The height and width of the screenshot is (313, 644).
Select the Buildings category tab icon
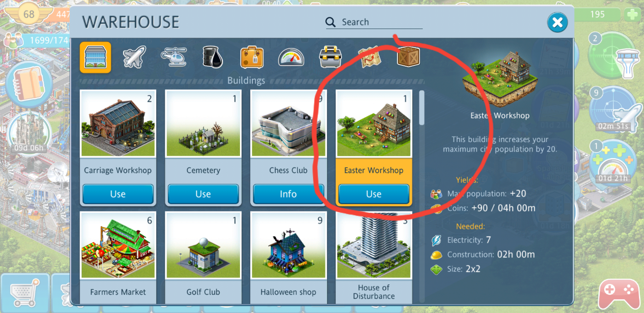tap(95, 57)
